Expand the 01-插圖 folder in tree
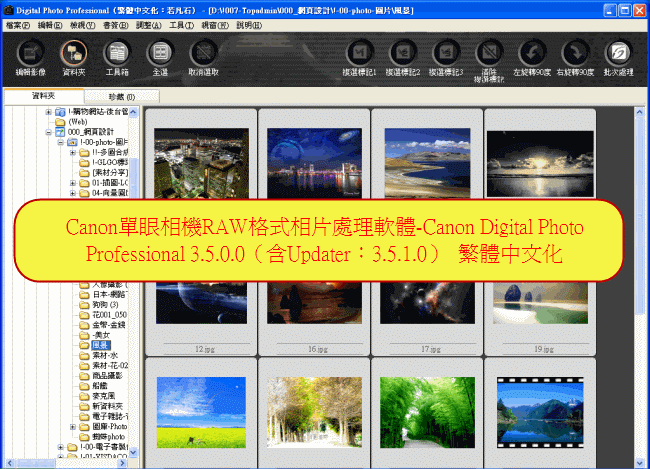 (73, 183)
